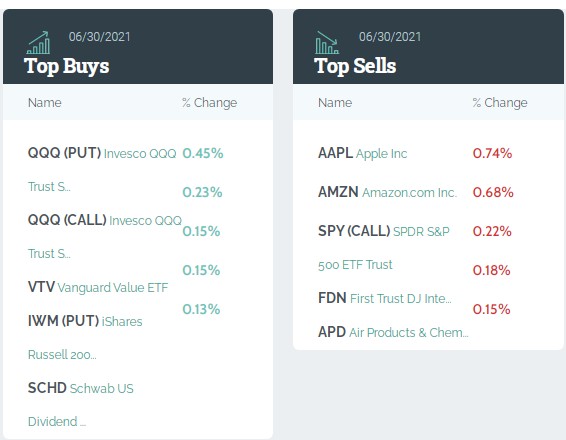
Task: Open the AMZN Amazon.com Inc. link
Action: click(x=387, y=192)
